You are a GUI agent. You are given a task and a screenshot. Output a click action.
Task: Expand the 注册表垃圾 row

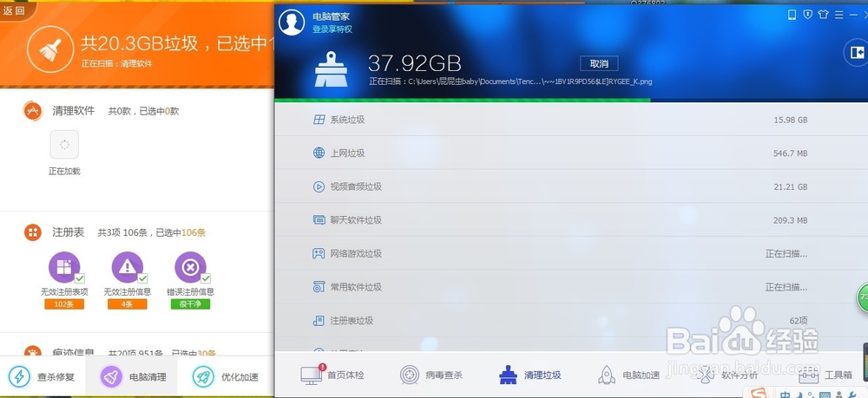click(571, 321)
